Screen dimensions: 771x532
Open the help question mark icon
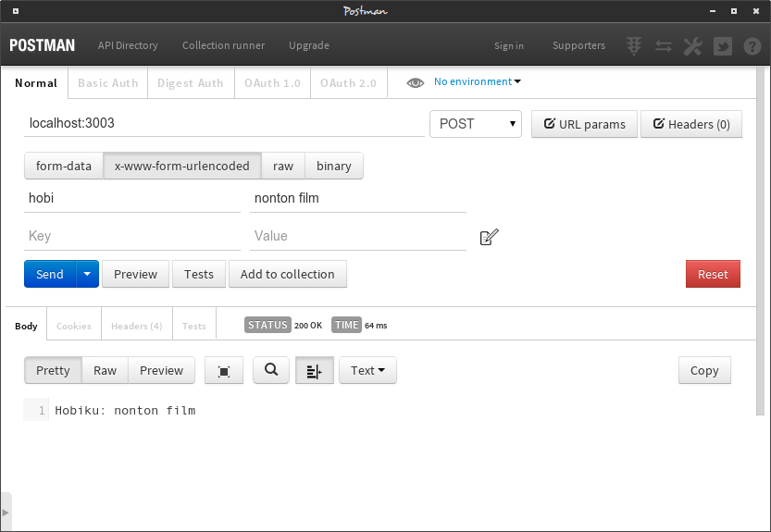752,46
